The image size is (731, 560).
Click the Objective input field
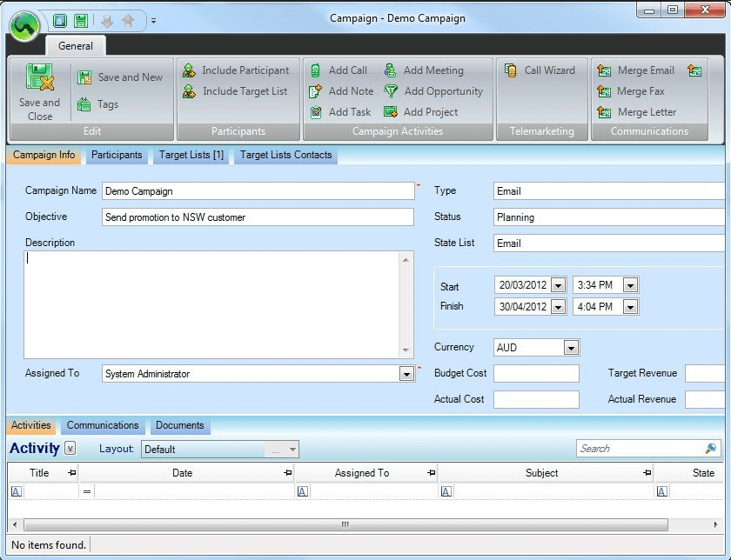pyautogui.click(x=258, y=217)
